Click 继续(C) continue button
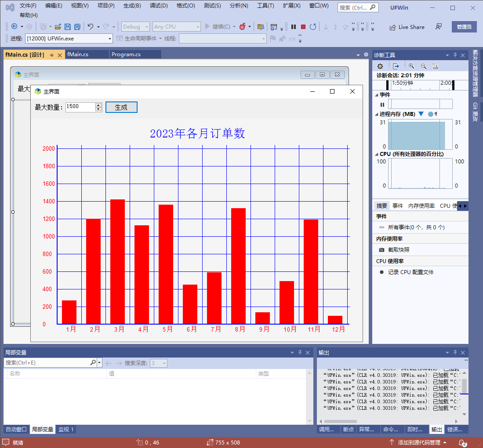 click(x=218, y=27)
